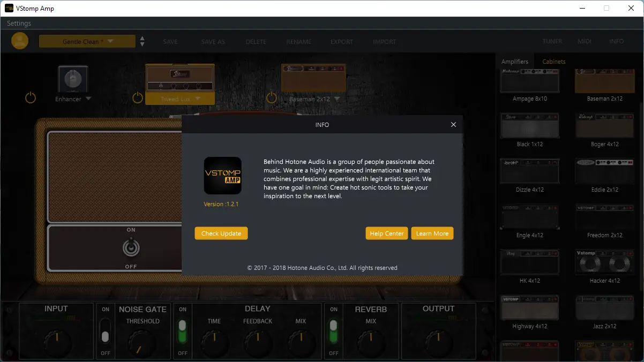This screenshot has width=644, height=362.
Task: Open MIDI settings
Action: pos(585,41)
